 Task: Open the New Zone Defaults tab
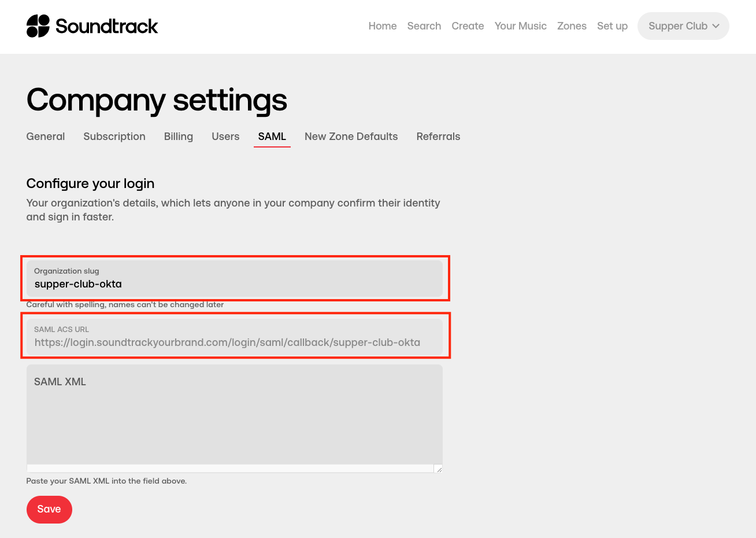pyautogui.click(x=351, y=137)
